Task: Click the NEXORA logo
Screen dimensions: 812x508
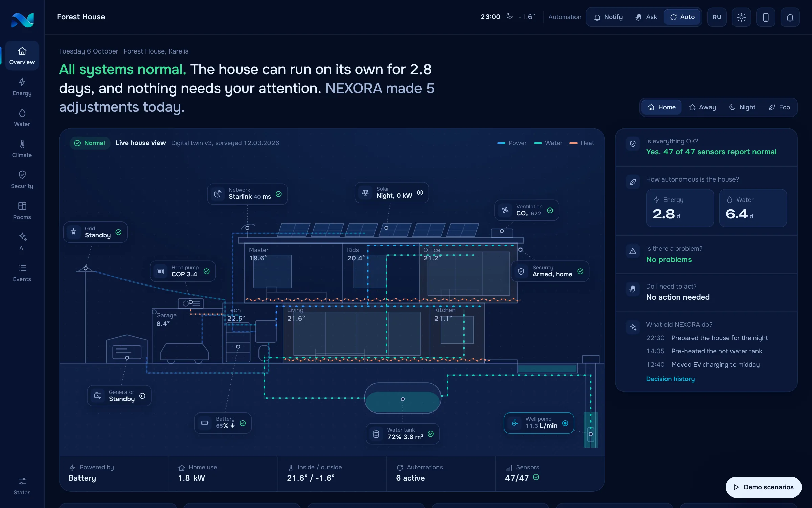Action: click(22, 20)
